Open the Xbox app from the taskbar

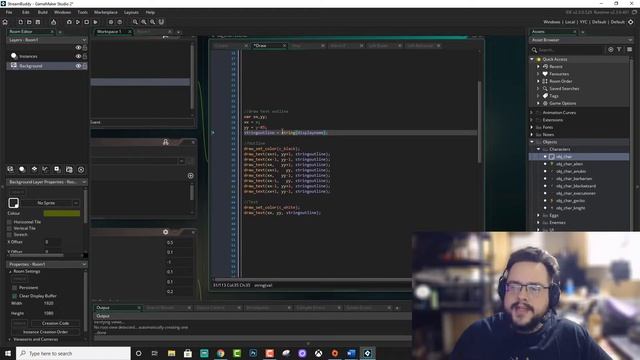318,353
